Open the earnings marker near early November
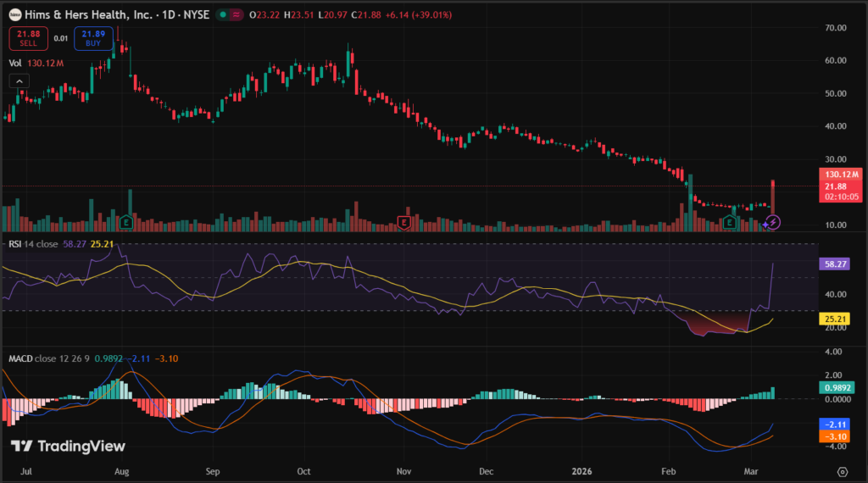Image resolution: width=868 pixels, height=483 pixels. tap(404, 222)
